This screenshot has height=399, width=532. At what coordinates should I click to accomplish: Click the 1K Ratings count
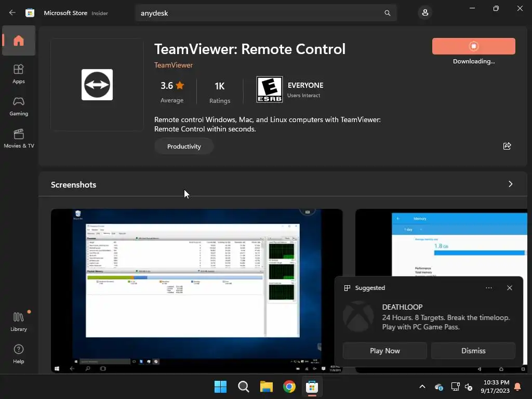[x=220, y=92]
